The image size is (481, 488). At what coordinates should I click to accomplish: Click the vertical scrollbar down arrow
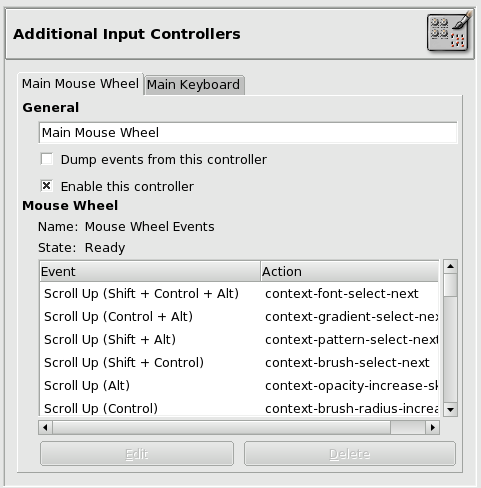451,409
